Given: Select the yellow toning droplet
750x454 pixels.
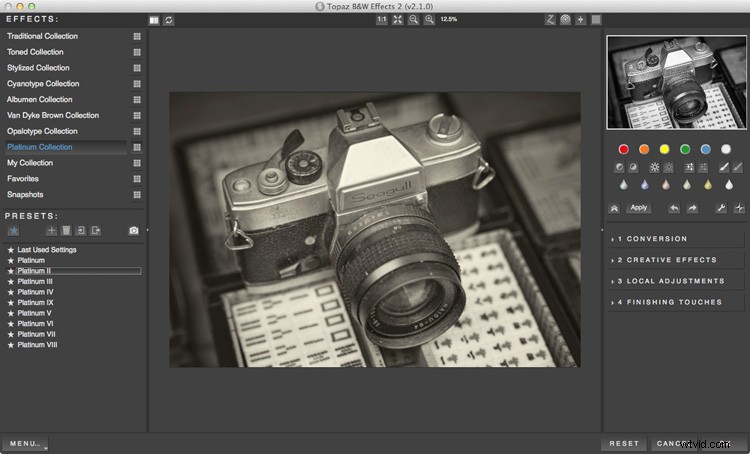Looking at the screenshot, I should (708, 185).
